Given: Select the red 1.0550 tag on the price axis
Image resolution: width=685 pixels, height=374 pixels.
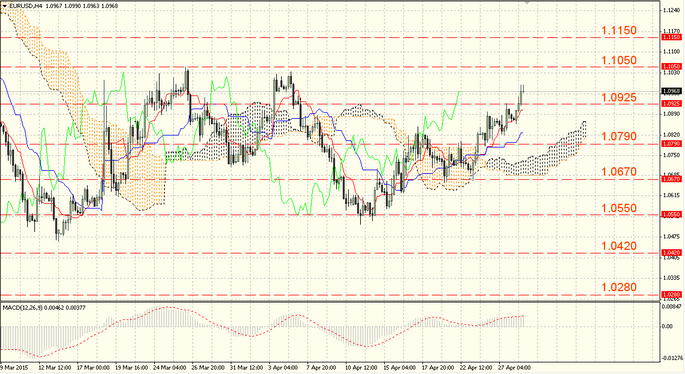Looking at the screenshot, I should coord(671,215).
